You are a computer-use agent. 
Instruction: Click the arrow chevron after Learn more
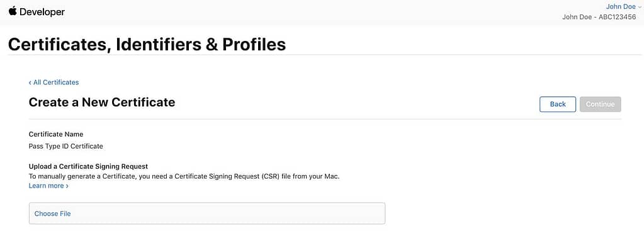tap(67, 186)
